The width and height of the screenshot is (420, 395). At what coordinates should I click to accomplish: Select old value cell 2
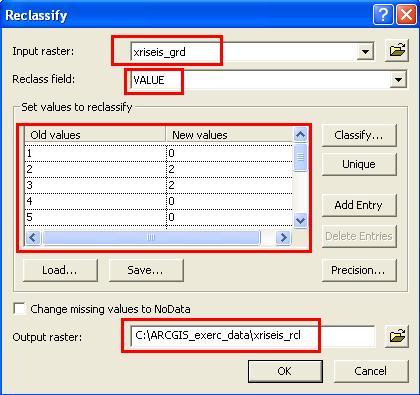pyautogui.click(x=96, y=169)
